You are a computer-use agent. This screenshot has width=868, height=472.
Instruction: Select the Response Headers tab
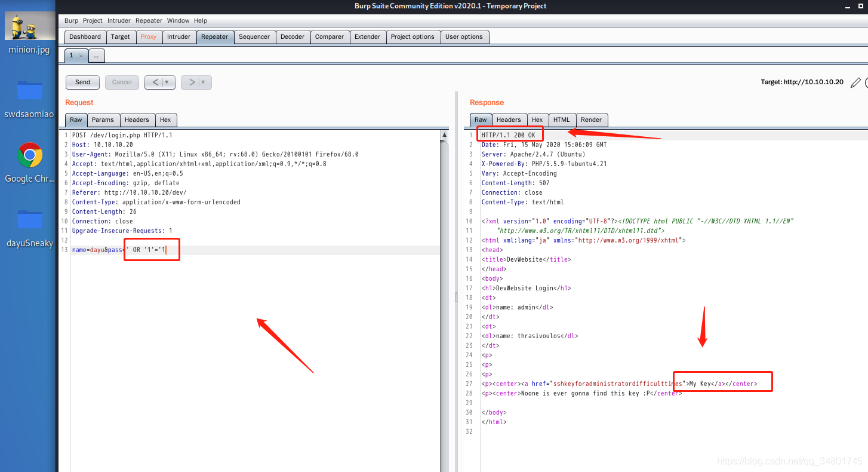pos(509,119)
